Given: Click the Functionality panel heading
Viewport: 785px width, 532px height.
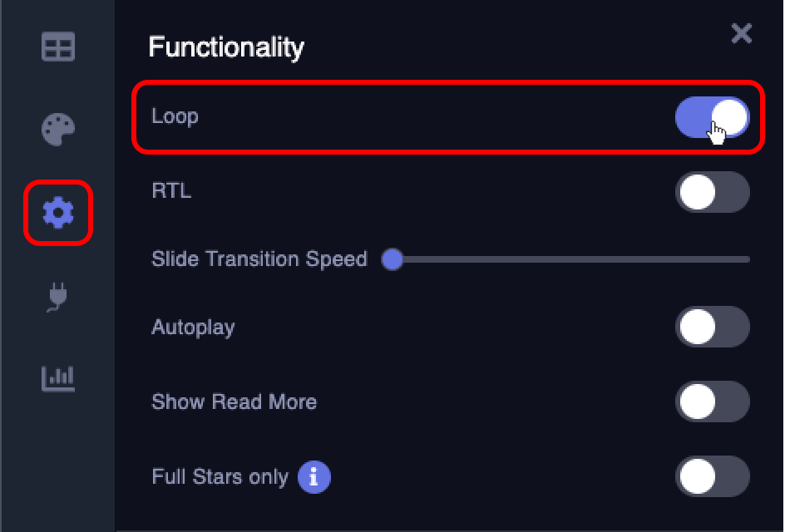Looking at the screenshot, I should (x=225, y=47).
